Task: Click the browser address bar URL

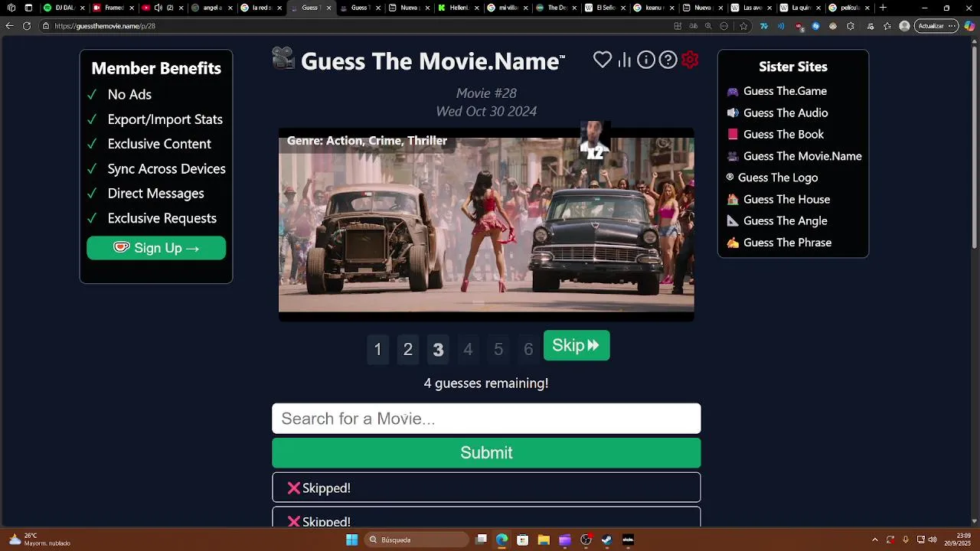Action: pos(105,26)
